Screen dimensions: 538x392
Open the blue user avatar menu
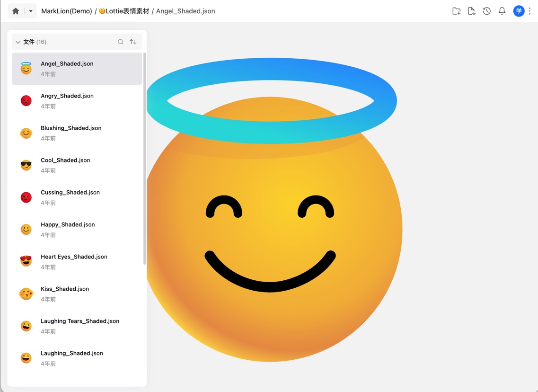point(519,11)
